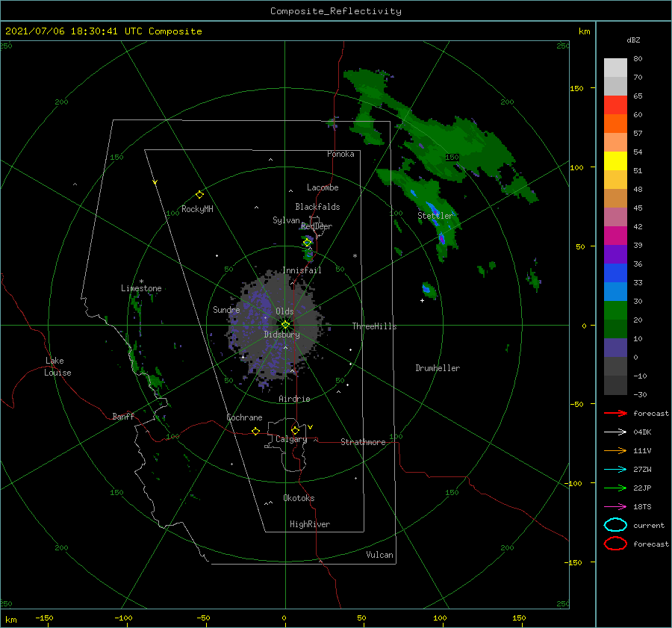This screenshot has width=672, height=628.
Task: Click the Sundre label
Action: point(226,309)
